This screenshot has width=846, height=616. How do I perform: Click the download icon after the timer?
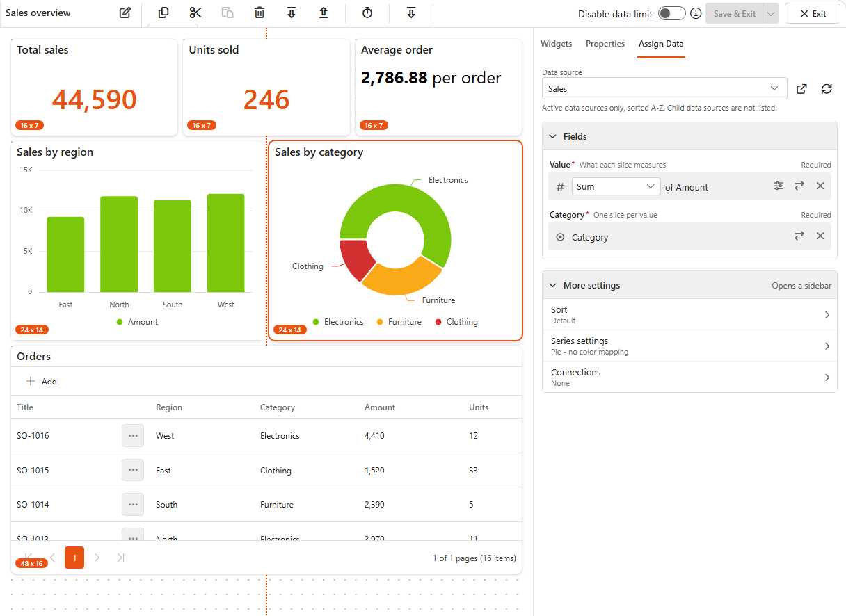[411, 13]
